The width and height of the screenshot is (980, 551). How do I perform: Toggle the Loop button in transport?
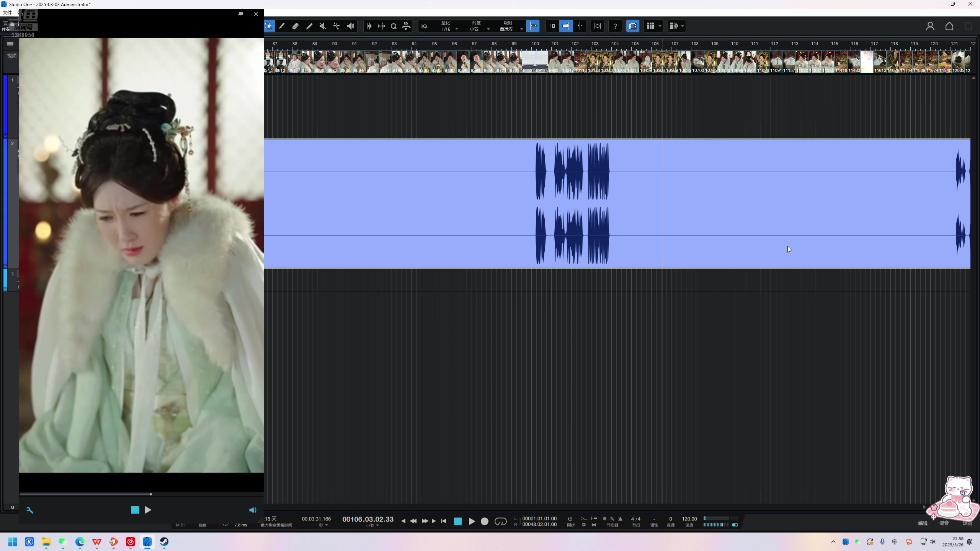[501, 522]
